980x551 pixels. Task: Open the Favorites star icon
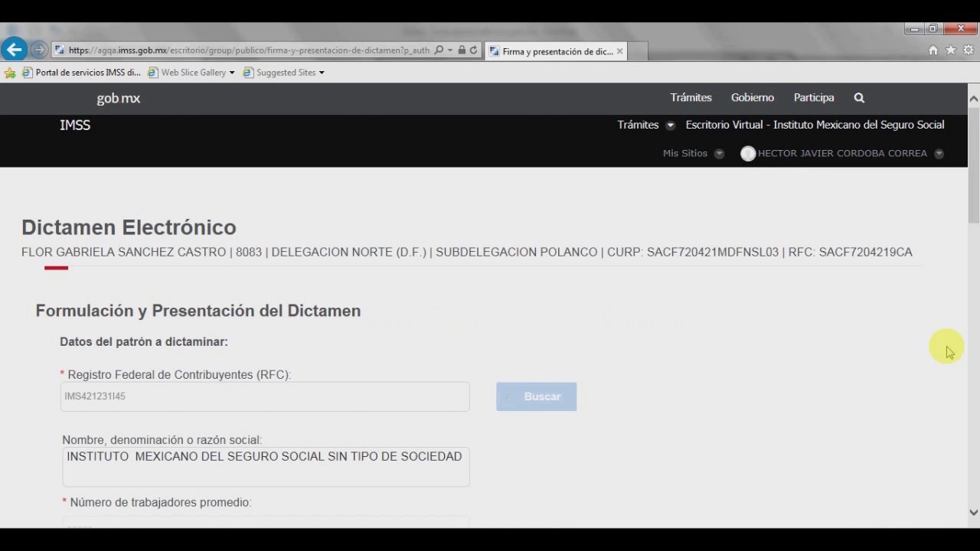tap(951, 51)
